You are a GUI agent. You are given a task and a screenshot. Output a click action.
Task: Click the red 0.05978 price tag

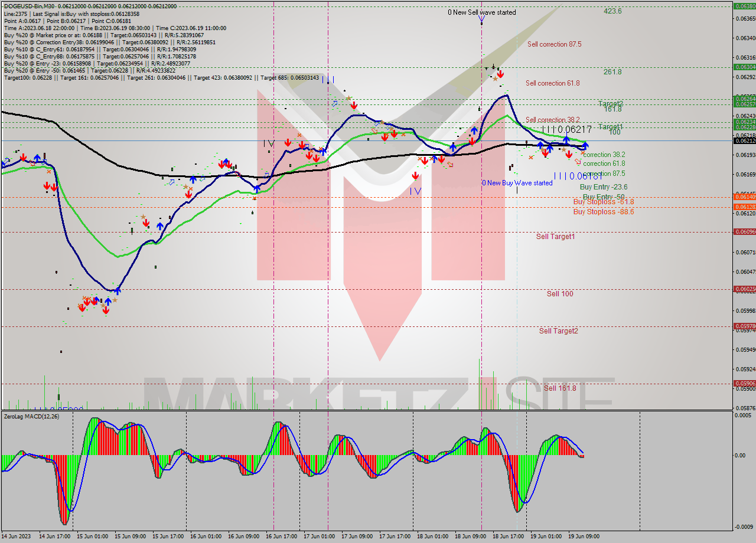(x=744, y=326)
